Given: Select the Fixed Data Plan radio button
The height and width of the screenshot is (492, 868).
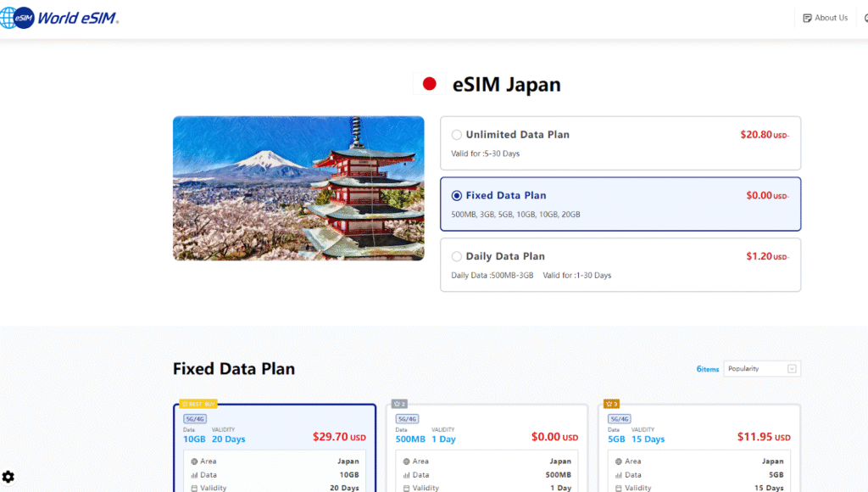Looking at the screenshot, I should 457,196.
